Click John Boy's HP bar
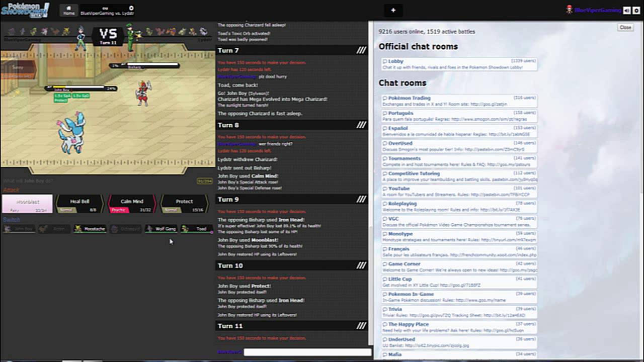The height and width of the screenshot is (362, 644). click(80, 88)
